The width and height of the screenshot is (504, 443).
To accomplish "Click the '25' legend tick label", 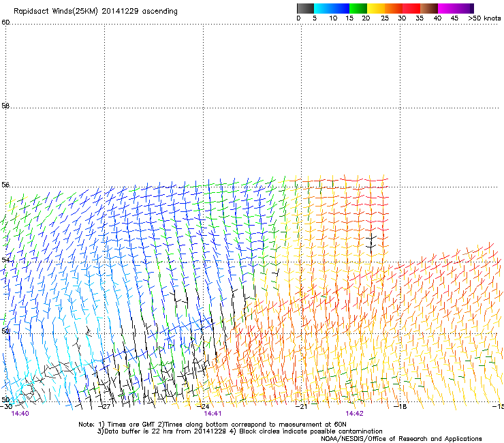I will coord(385,18).
